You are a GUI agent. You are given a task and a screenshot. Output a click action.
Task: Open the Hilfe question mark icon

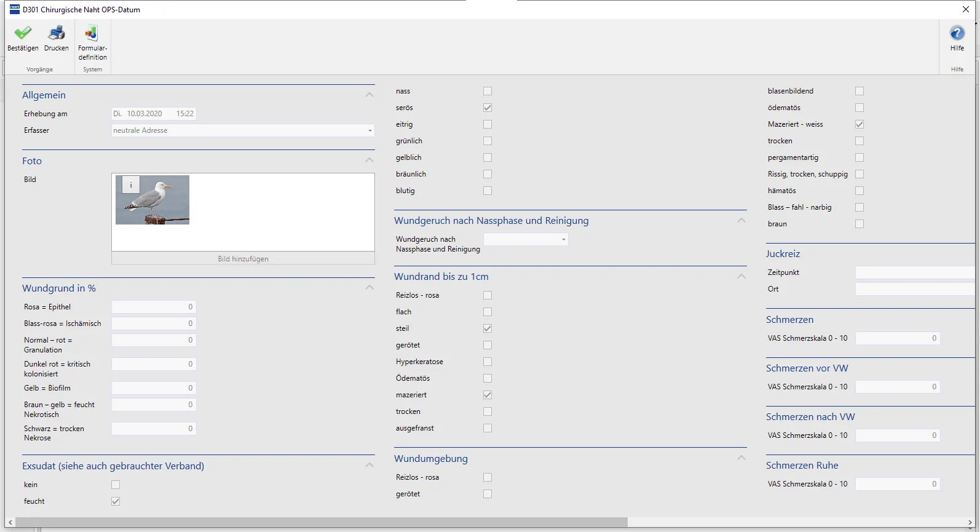[x=957, y=33]
